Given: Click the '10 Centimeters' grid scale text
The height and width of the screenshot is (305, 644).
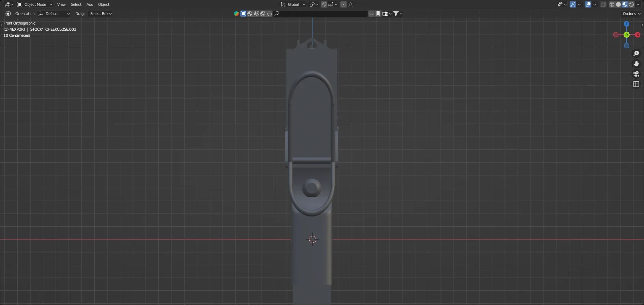Looking at the screenshot, I should (17, 35).
